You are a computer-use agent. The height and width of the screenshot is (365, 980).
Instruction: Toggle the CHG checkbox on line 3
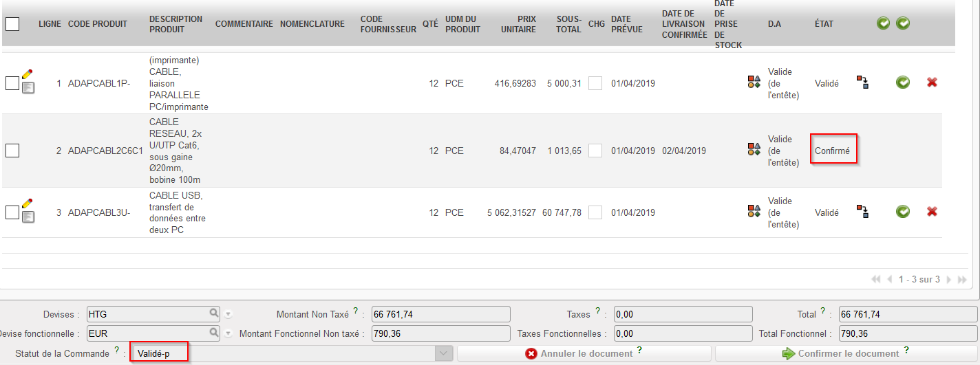tap(595, 212)
